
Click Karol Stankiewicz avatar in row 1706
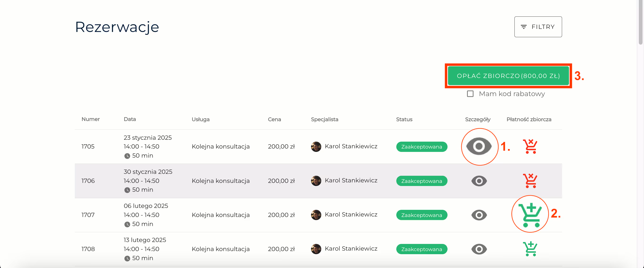316,181
